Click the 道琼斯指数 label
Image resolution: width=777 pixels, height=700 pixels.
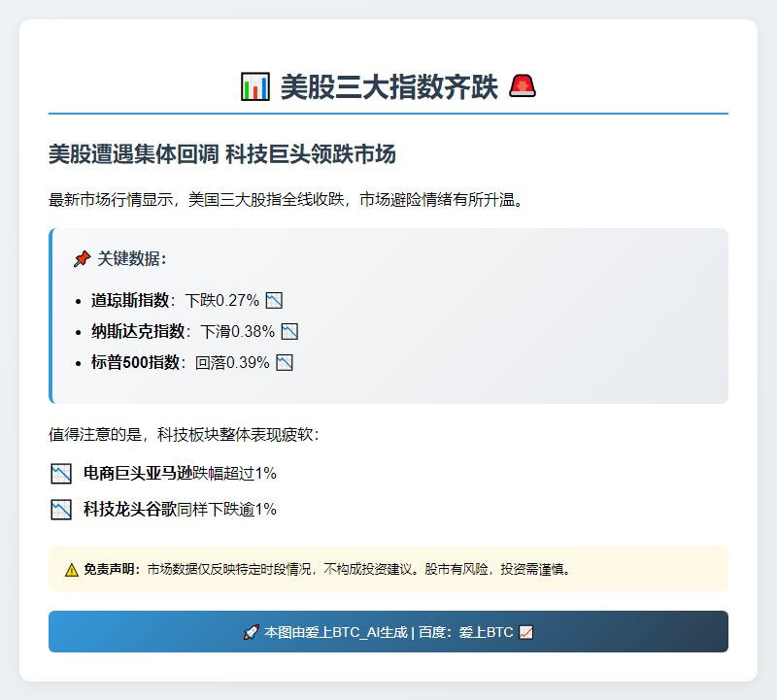pos(130,300)
